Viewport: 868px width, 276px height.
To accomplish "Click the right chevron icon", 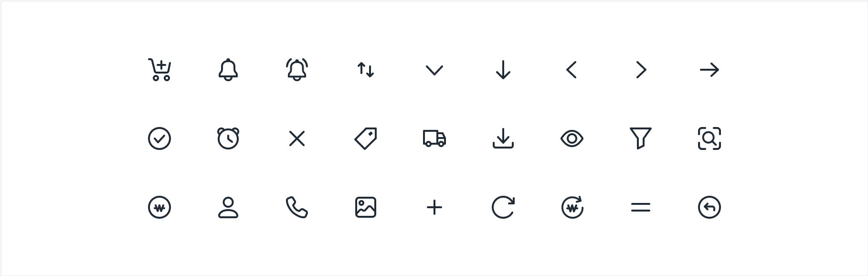I will pyautogui.click(x=641, y=70).
